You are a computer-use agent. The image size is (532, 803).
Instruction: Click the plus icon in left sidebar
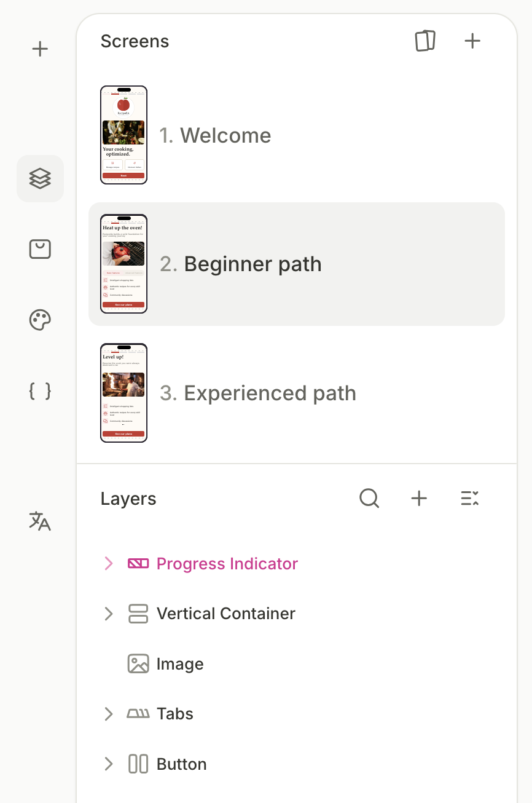click(x=40, y=49)
